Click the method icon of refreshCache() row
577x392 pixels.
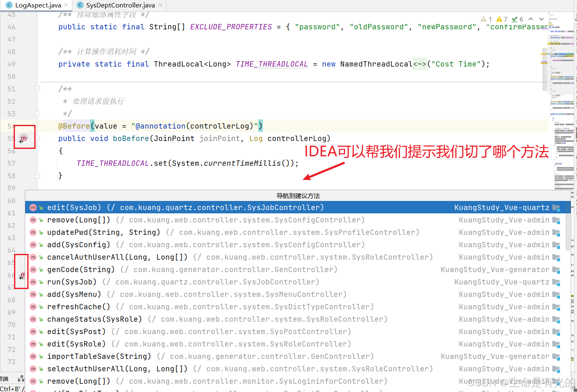click(x=33, y=307)
